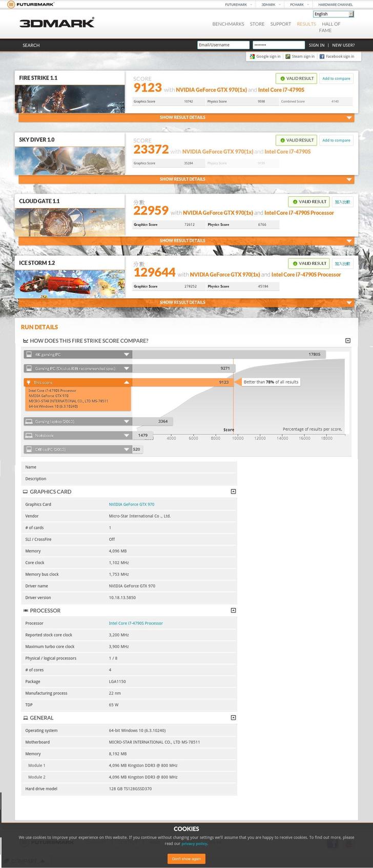Click the Email/Username field

point(223,45)
